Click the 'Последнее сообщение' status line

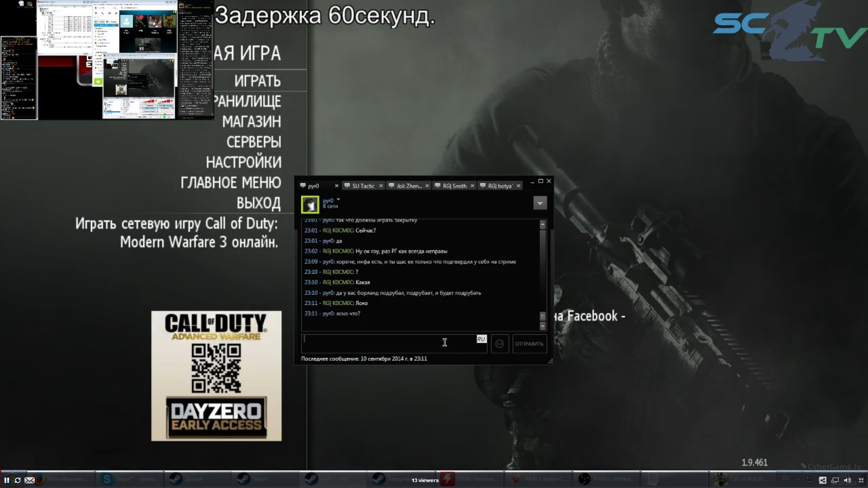pos(364,359)
